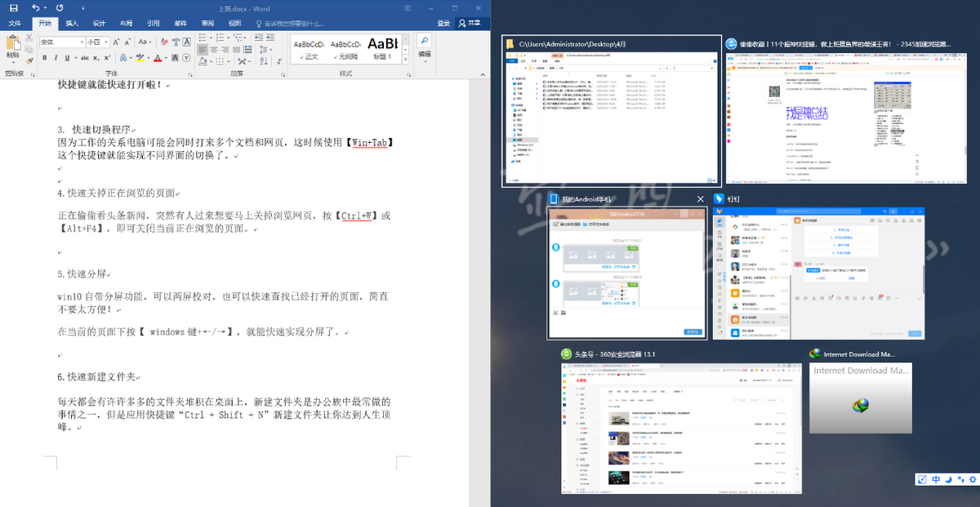Save the document from the Quick Access toolbar
Viewport: 980px width, 507px height.
[x=14, y=8]
